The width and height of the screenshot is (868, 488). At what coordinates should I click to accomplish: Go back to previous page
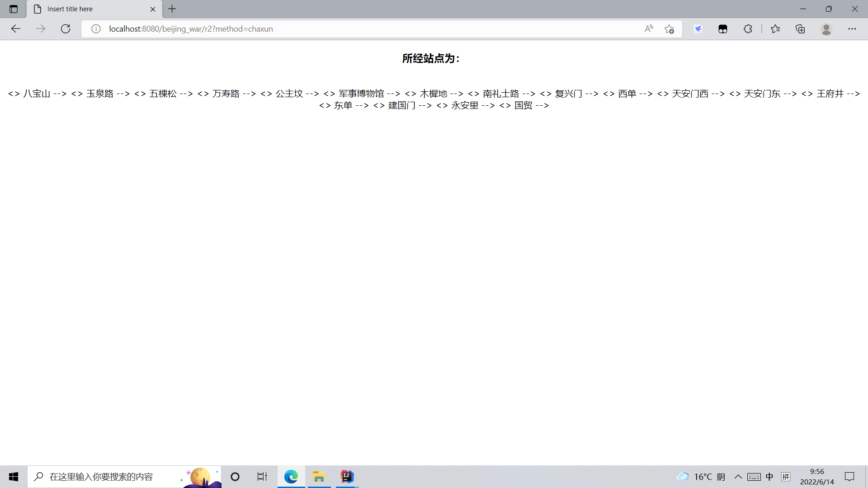pyautogui.click(x=16, y=29)
